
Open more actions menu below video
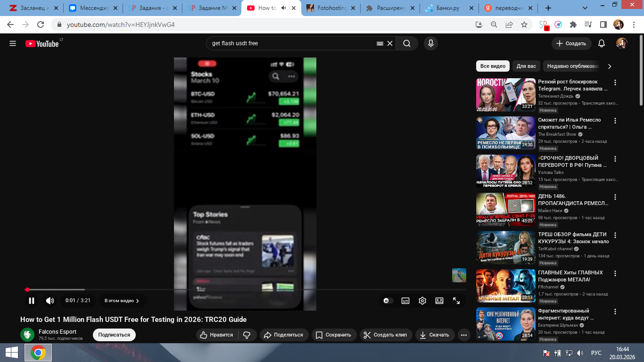click(x=464, y=335)
